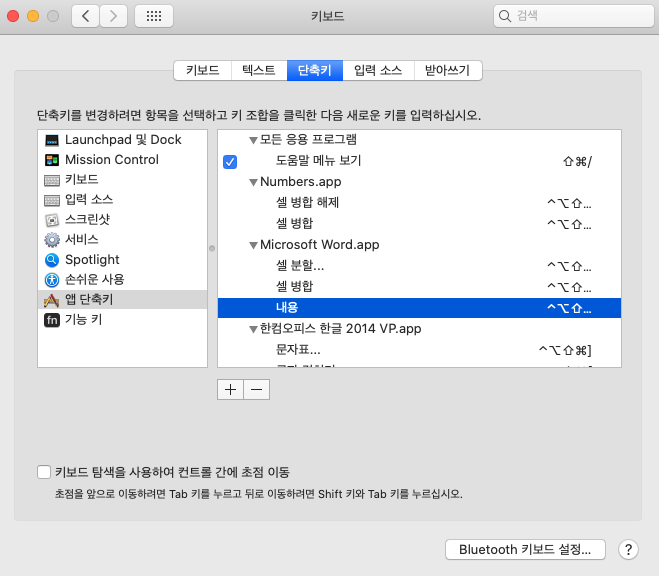The width and height of the screenshot is (659, 576).
Task: Switch to the 텍스트 tab
Action: point(259,70)
